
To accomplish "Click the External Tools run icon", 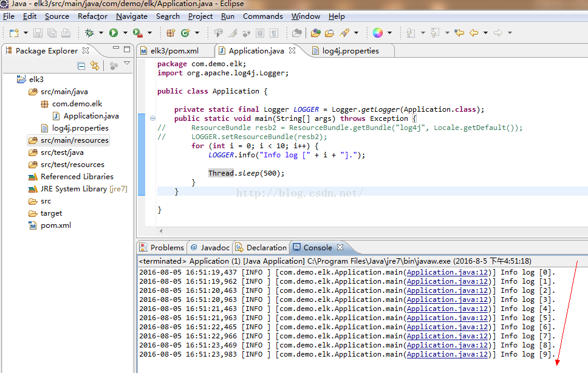I will 138,33.
